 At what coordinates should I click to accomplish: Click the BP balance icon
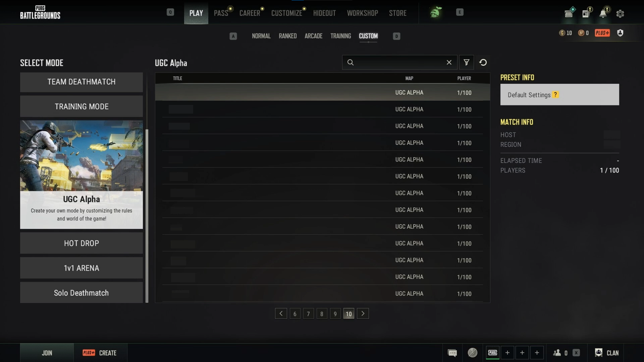pos(581,33)
